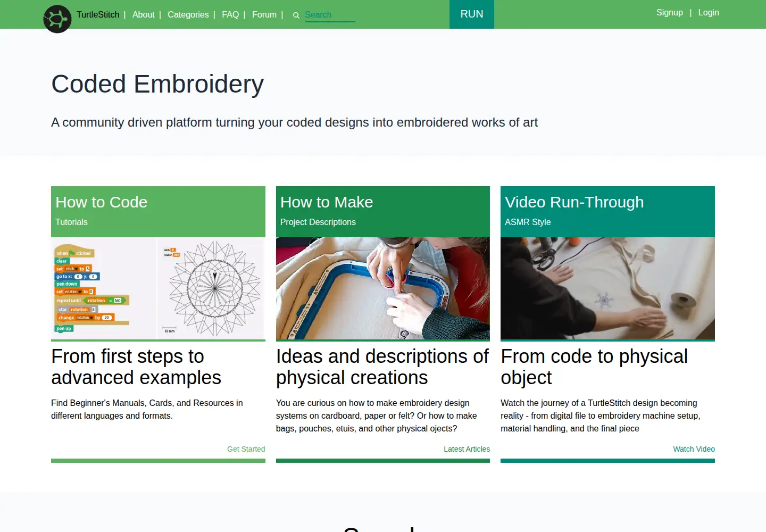
Task: Click the 'A community driven platform' tagline
Action: [x=294, y=122]
